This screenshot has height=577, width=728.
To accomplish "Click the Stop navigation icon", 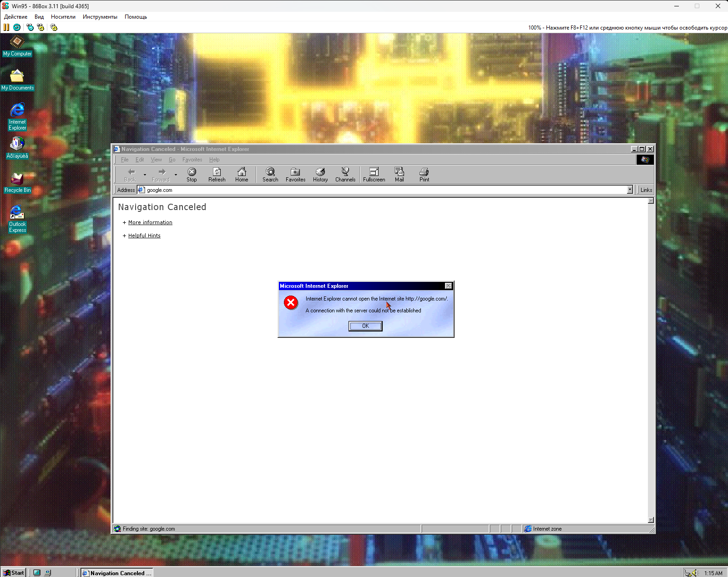I will click(x=191, y=174).
